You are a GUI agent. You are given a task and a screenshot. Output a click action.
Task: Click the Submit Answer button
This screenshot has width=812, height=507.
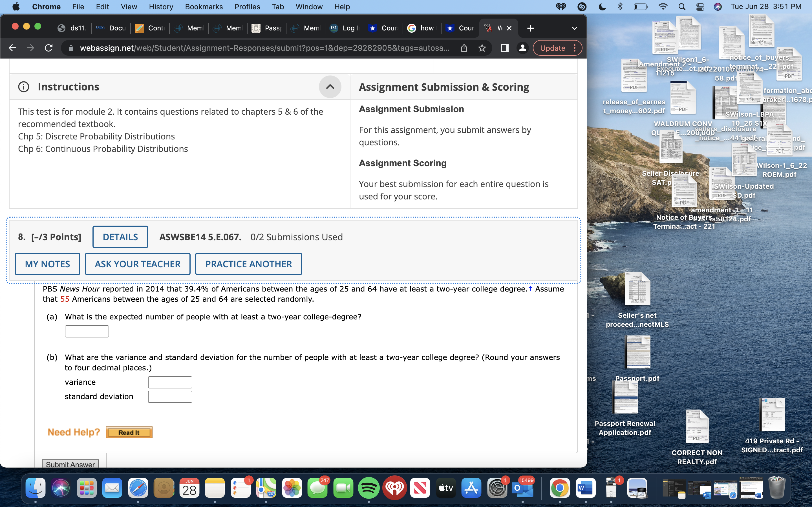point(70,464)
